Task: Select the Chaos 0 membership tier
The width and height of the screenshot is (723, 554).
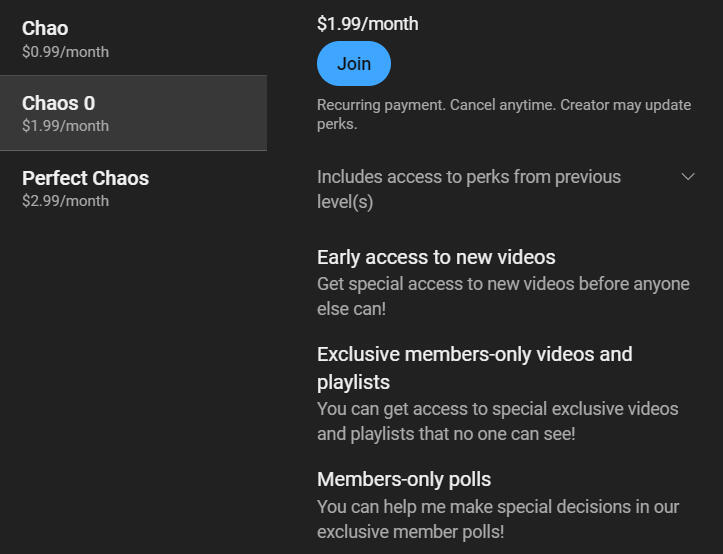Action: tap(133, 113)
